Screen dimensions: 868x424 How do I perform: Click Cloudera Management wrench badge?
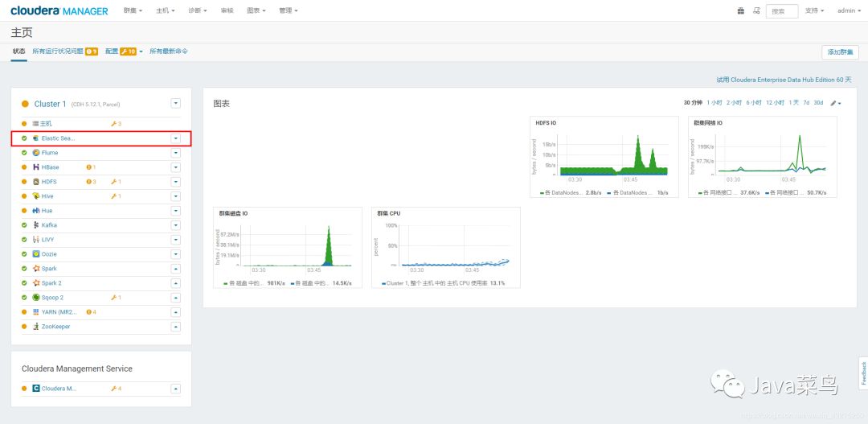(116, 389)
